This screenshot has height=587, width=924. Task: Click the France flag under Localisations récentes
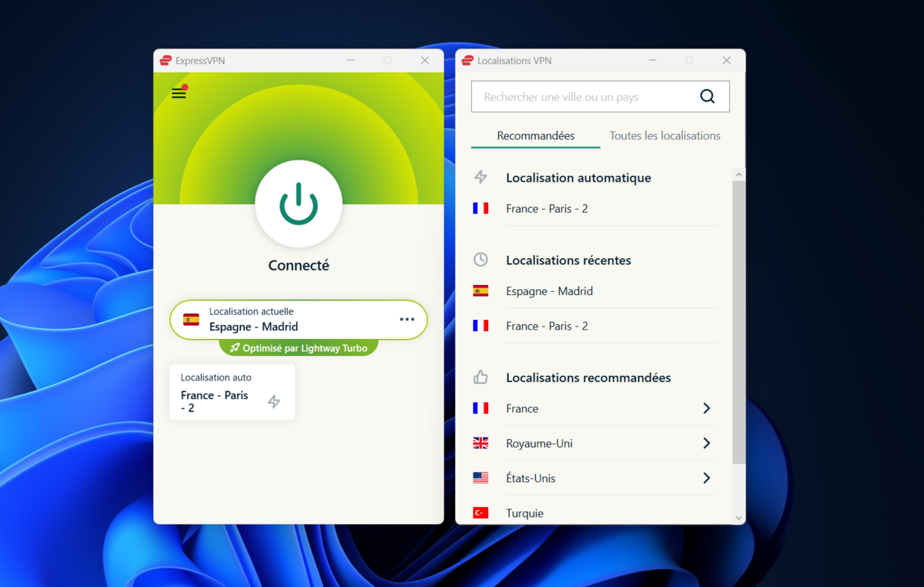point(480,326)
